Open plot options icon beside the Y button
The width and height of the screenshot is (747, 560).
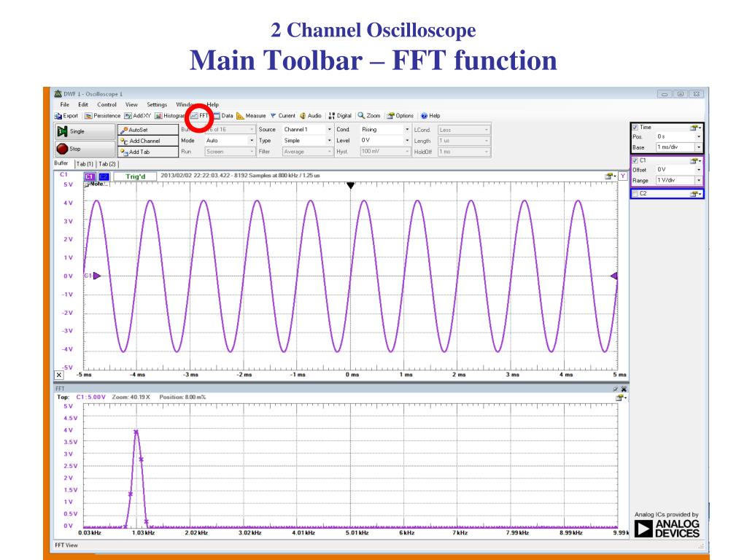(611, 176)
